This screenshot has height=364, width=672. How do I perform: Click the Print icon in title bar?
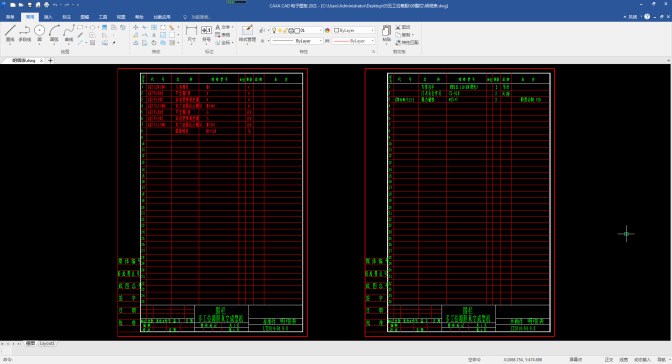(x=46, y=5)
